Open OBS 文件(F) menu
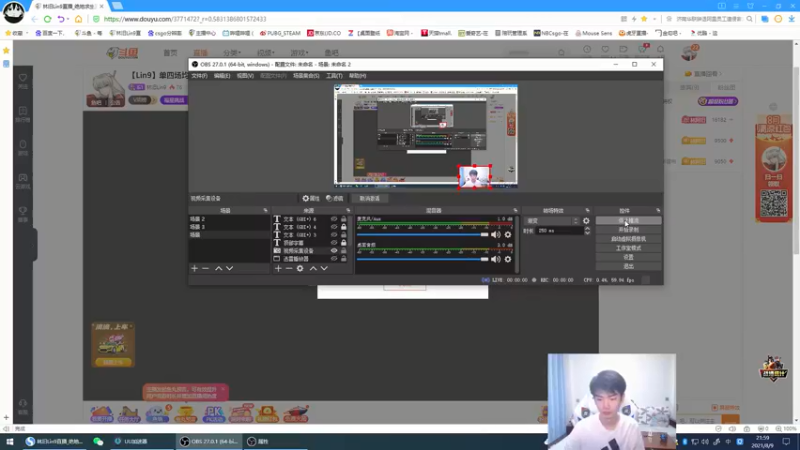Image resolution: width=800 pixels, height=450 pixels. pyautogui.click(x=199, y=76)
